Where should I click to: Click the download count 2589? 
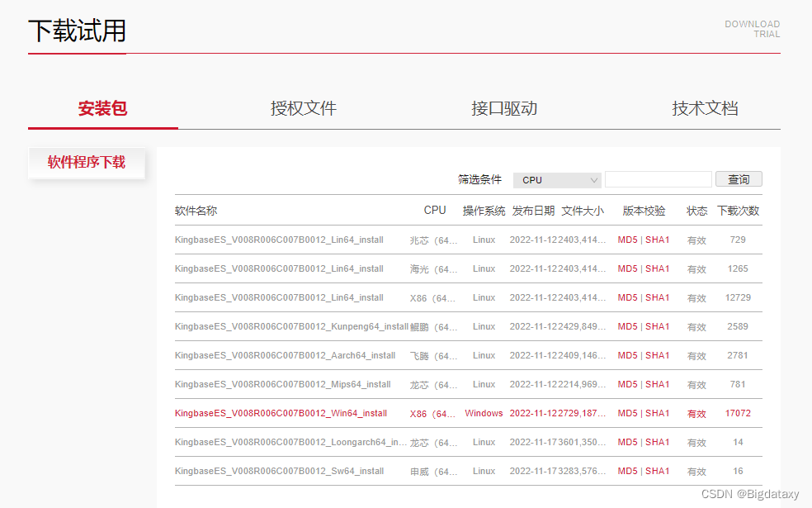[738, 326]
